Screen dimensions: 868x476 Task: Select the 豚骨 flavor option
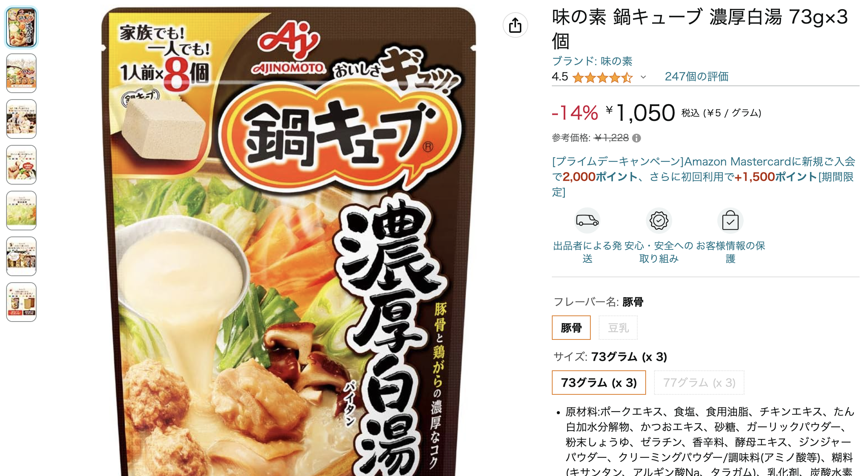571,328
